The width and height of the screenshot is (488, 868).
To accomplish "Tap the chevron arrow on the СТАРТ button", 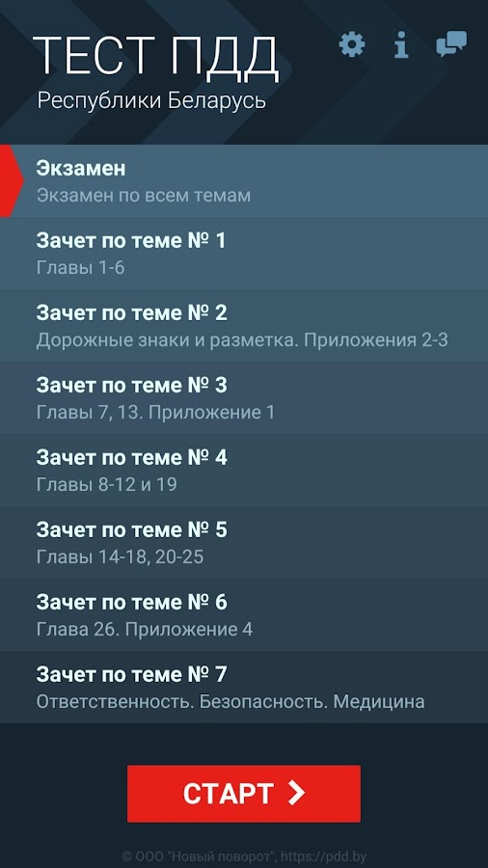I will point(297,794).
